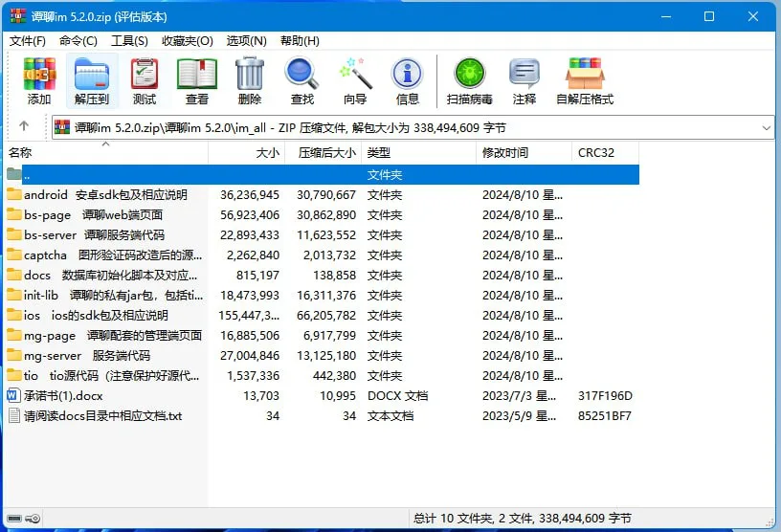Select the parent folder '..' row

323,175
